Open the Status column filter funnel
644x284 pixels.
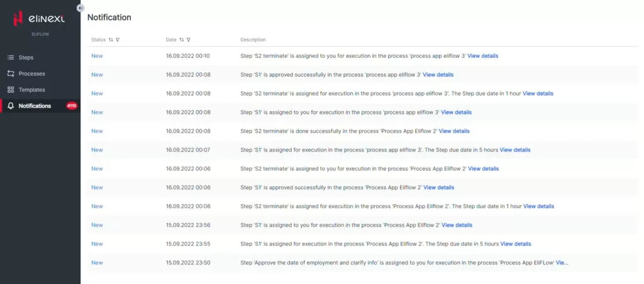point(118,40)
